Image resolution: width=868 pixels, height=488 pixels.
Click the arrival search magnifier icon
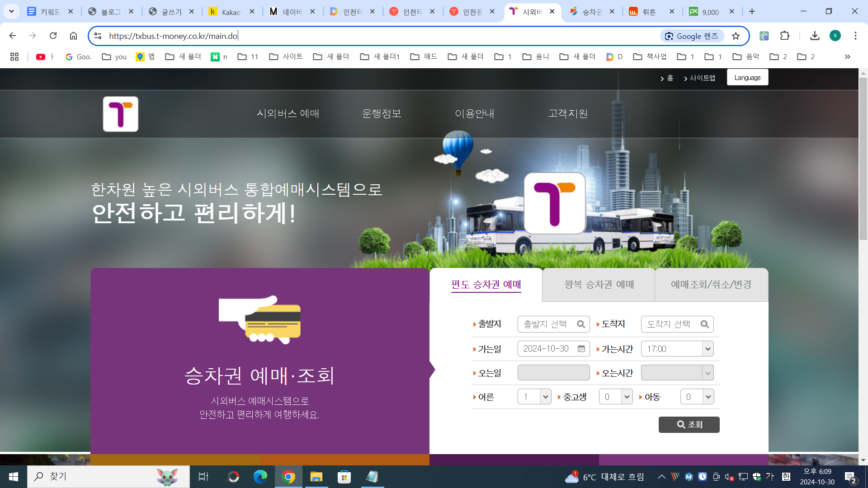tap(704, 324)
